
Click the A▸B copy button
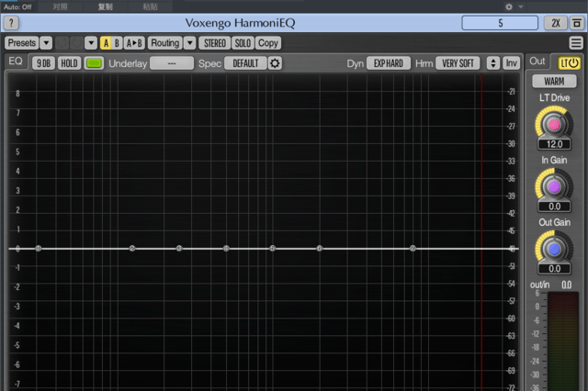pyautogui.click(x=134, y=43)
